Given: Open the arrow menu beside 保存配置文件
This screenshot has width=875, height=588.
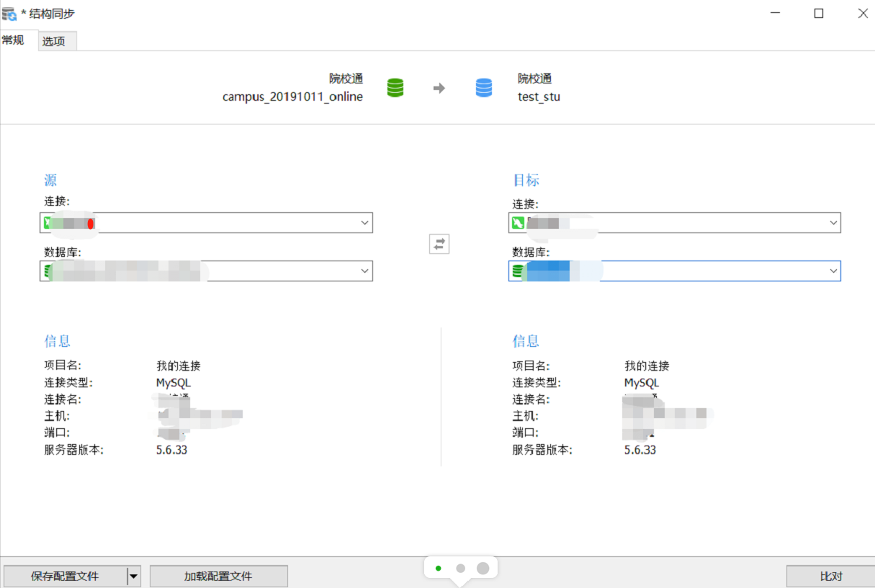Looking at the screenshot, I should 133,576.
